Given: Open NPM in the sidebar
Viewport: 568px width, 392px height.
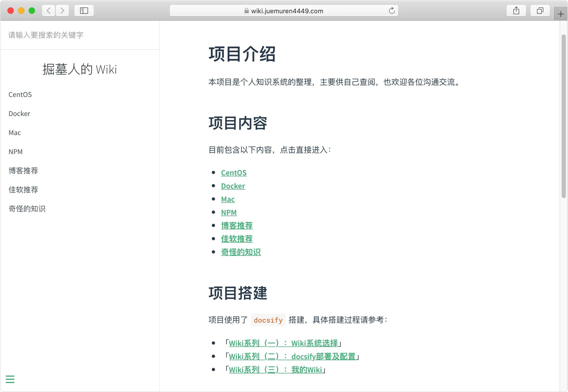Looking at the screenshot, I should coord(16,152).
